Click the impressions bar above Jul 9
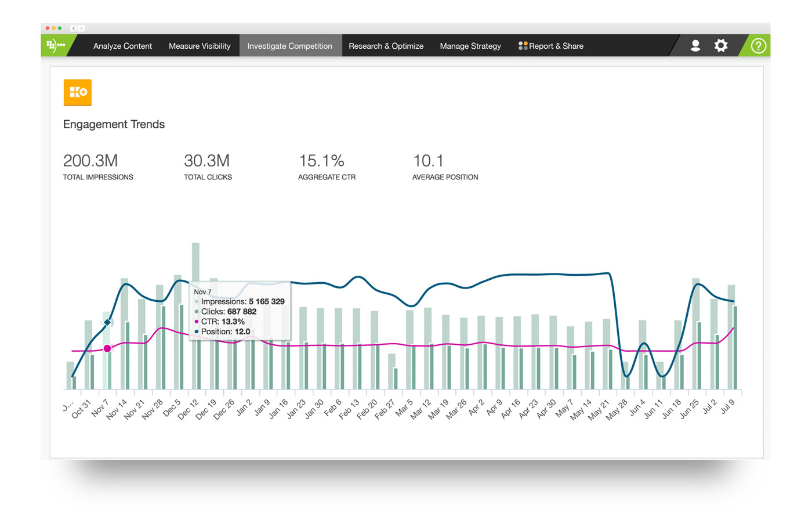The width and height of the screenshot is (812, 530). tap(731, 337)
